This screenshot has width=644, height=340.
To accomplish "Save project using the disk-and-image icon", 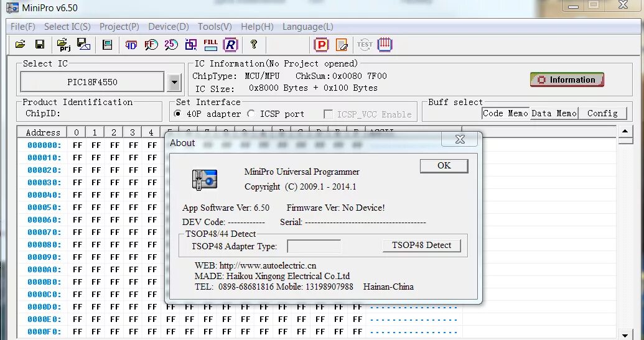I will tap(84, 44).
